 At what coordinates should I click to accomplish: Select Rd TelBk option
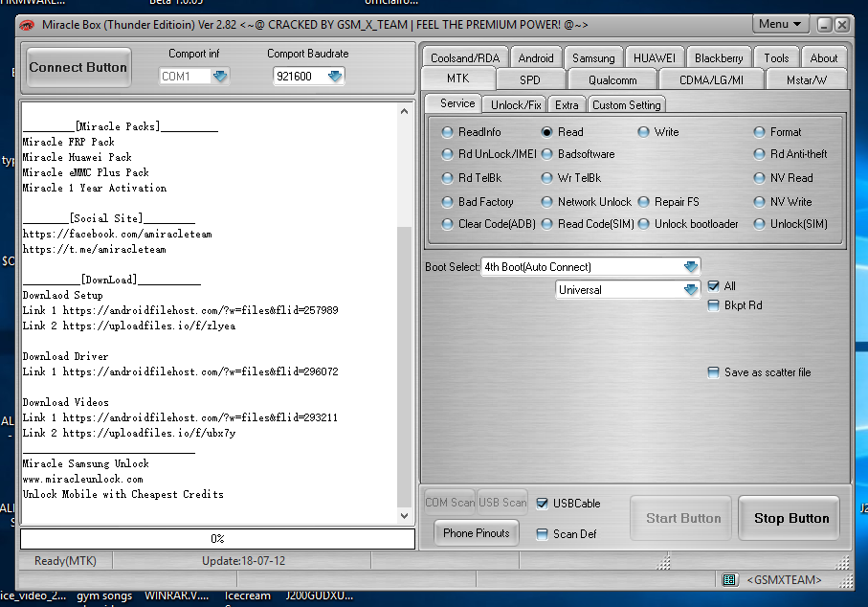tap(472, 178)
